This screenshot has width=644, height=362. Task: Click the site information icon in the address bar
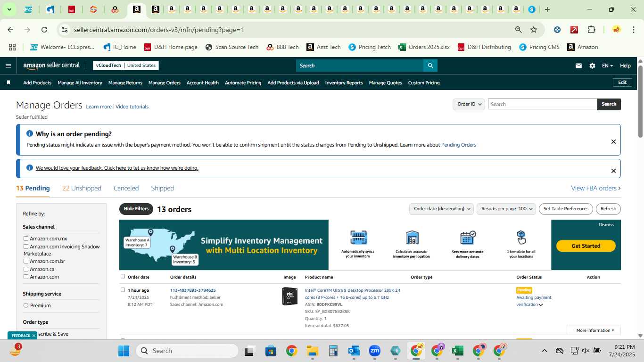click(65, 30)
